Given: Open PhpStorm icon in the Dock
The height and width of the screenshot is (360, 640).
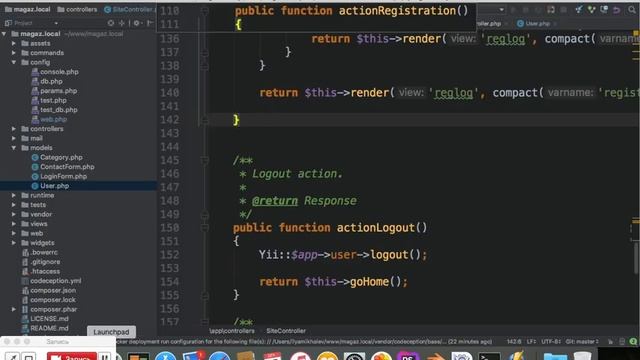Looking at the screenshot, I should click(x=408, y=356).
